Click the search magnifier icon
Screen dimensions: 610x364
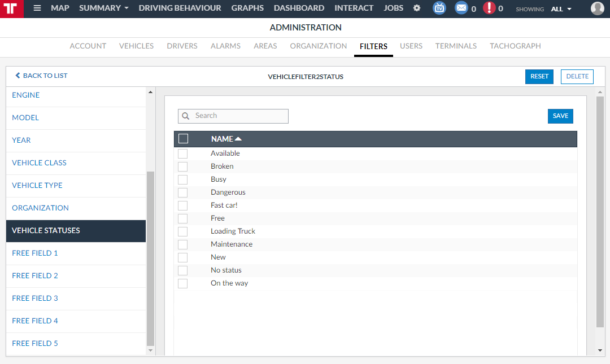[186, 116]
